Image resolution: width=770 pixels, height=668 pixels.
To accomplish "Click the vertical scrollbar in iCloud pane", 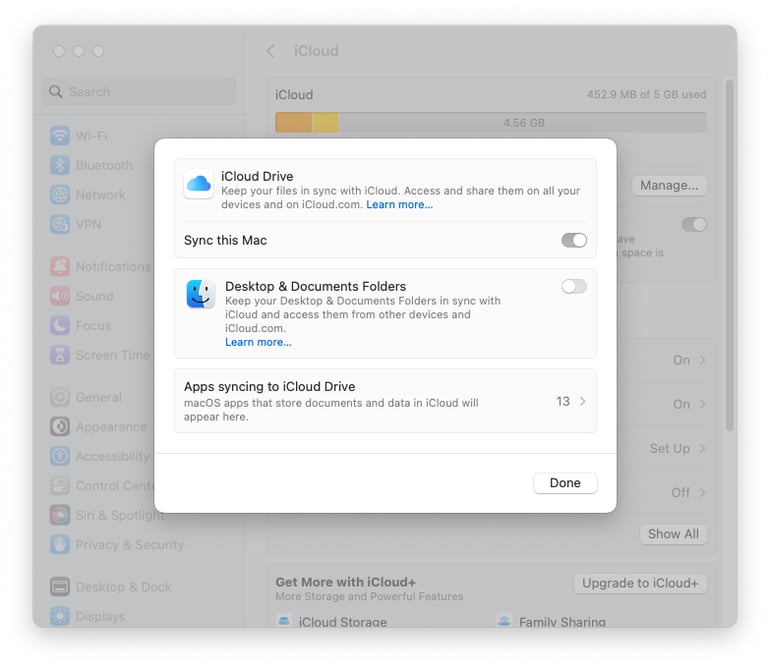I will pyautogui.click(x=730, y=255).
